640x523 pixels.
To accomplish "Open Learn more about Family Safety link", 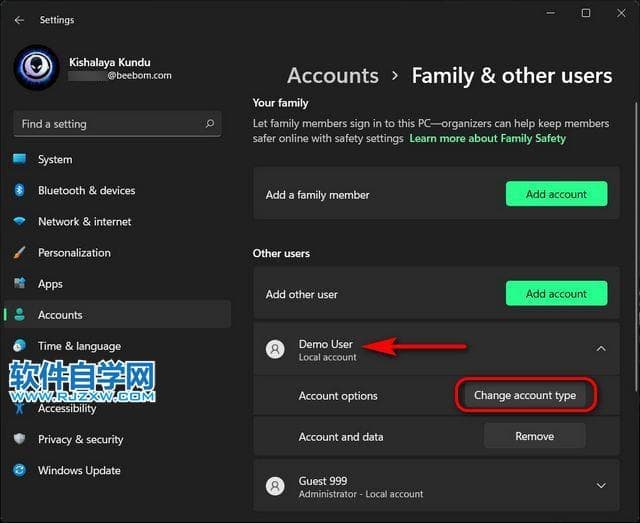I will (487, 138).
